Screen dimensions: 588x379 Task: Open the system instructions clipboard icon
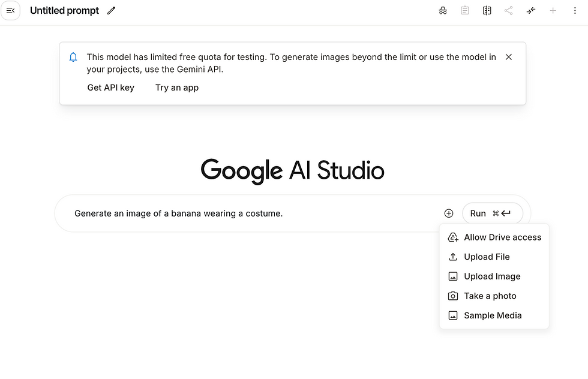(x=465, y=11)
